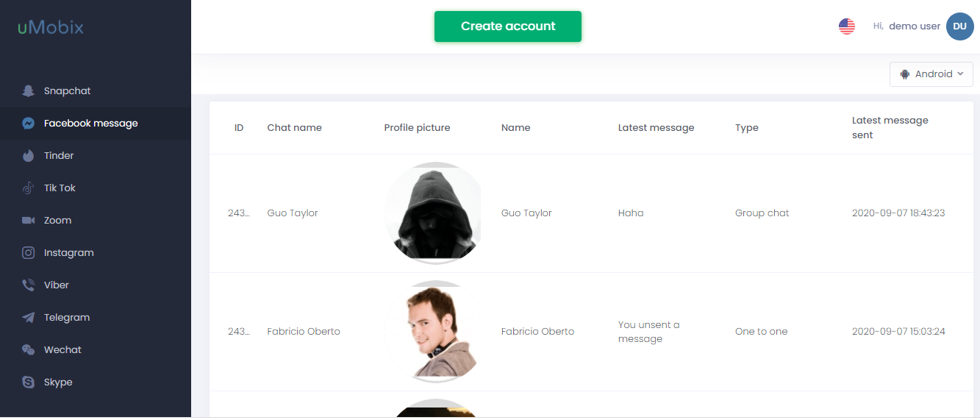
Task: Click the Snapchat ghost icon
Action: 28,91
